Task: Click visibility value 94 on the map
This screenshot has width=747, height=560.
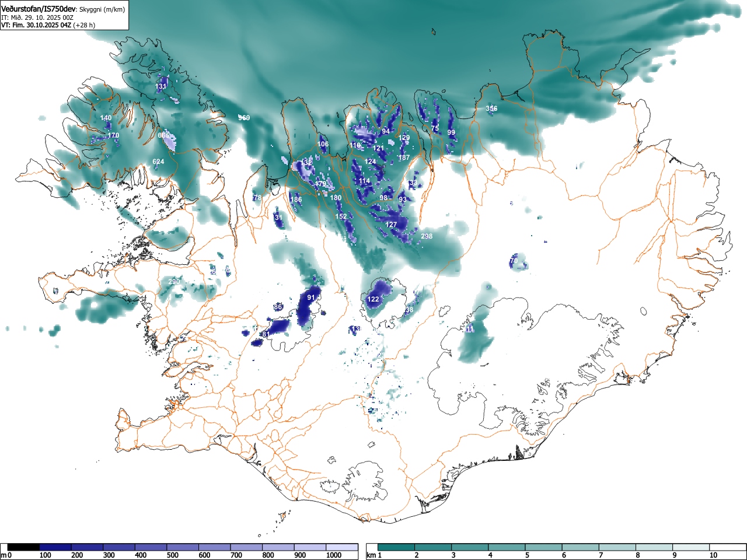Action: click(x=386, y=131)
